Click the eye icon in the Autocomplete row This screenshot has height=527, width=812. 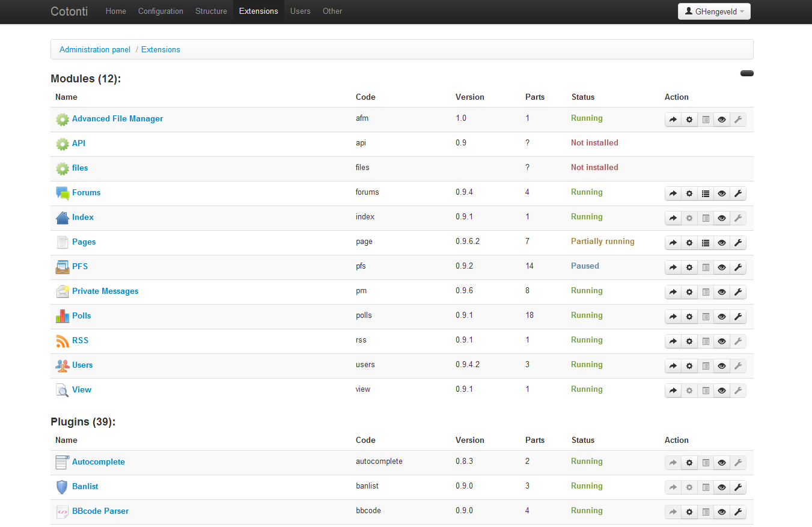722,463
